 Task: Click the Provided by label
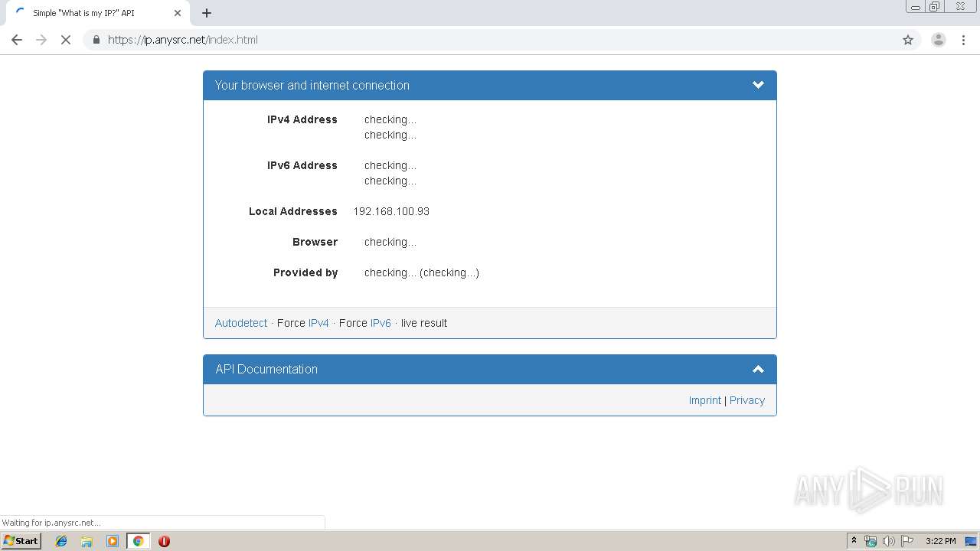[x=305, y=272]
